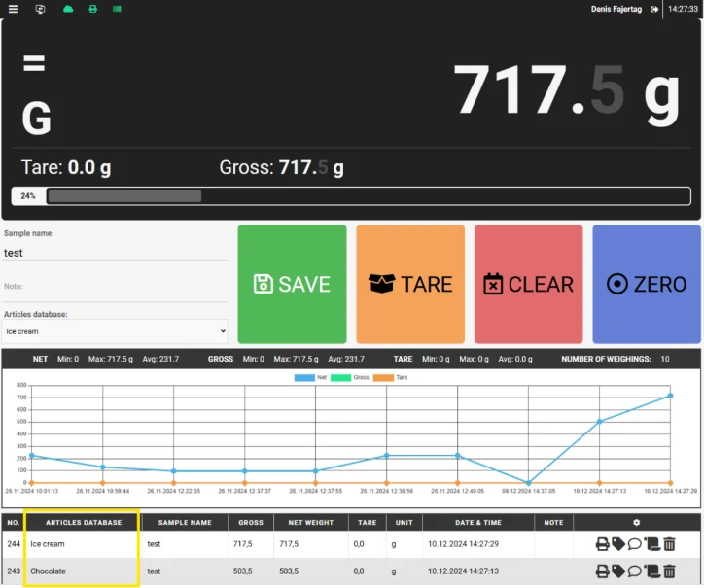
Task: Click the 503,5 gross value in row 243
Action: 242,571
